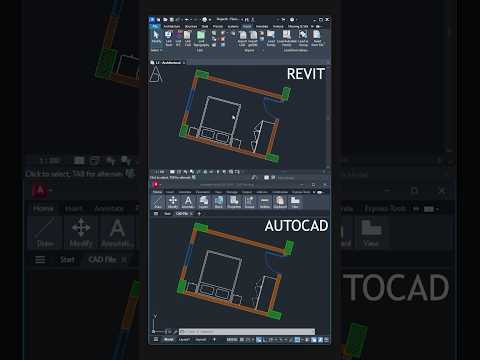Expand the AutoCAD Draw panel

(x=158, y=202)
